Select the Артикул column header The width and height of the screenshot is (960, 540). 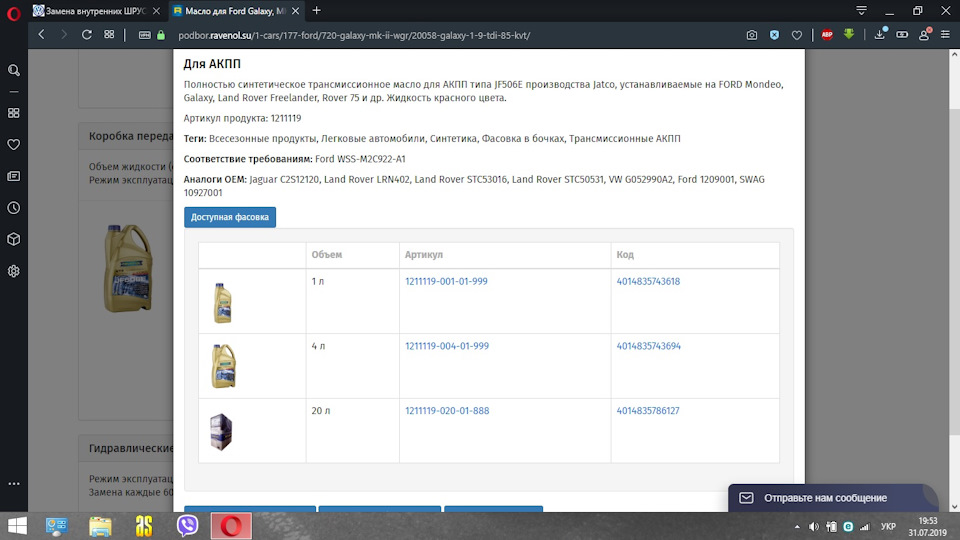pyautogui.click(x=424, y=255)
